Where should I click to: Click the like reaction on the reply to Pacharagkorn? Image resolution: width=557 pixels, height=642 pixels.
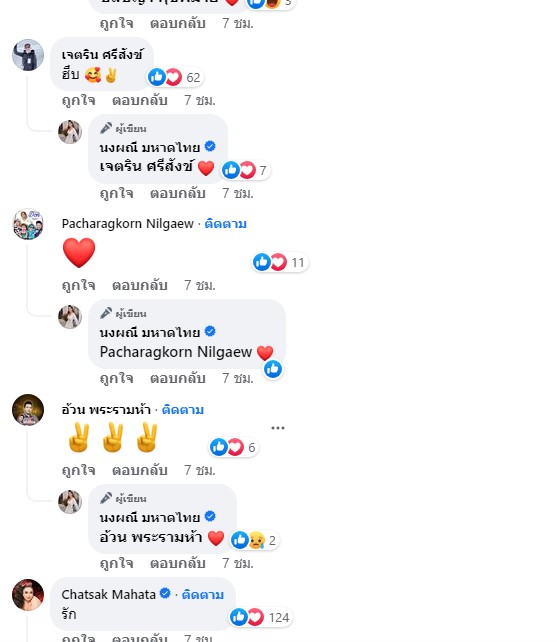(273, 369)
